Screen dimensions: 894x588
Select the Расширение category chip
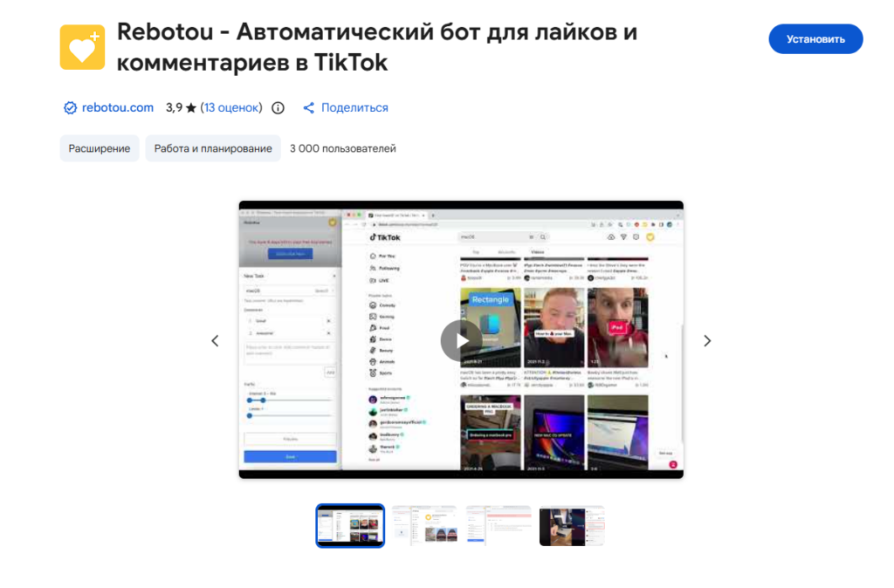click(x=100, y=148)
